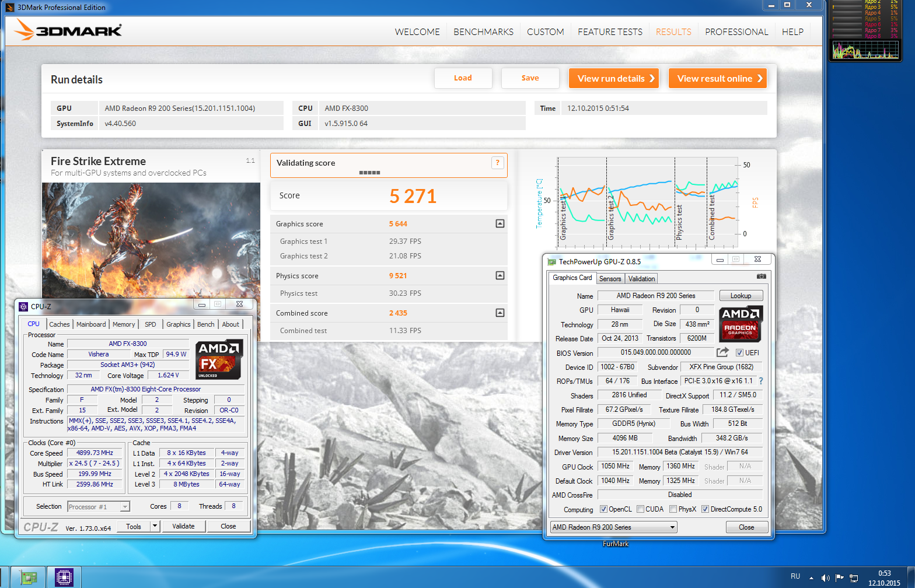Open the CUSTOM section in 3DMark
915x588 pixels.
point(546,32)
